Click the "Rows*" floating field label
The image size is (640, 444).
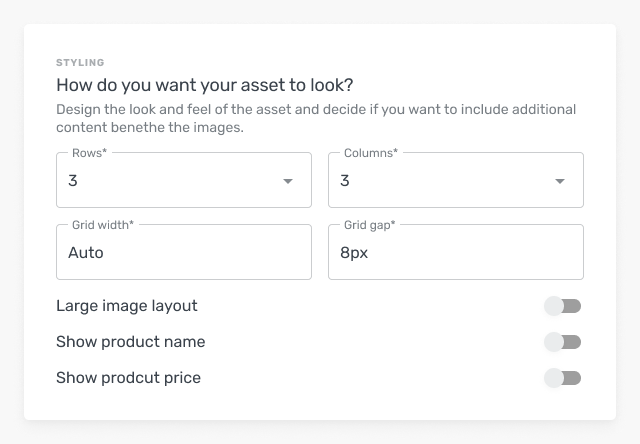pos(89,153)
